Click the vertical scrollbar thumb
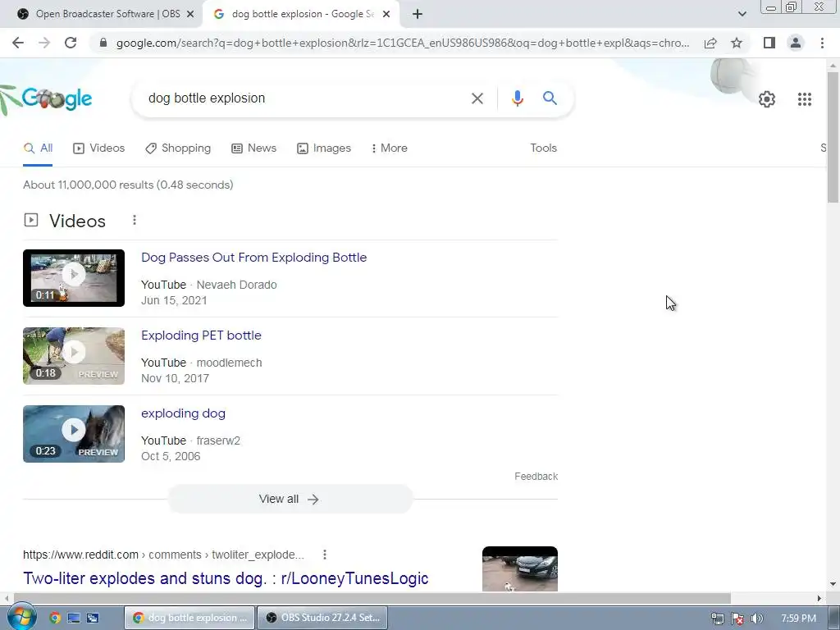840x630 pixels. coord(833,136)
